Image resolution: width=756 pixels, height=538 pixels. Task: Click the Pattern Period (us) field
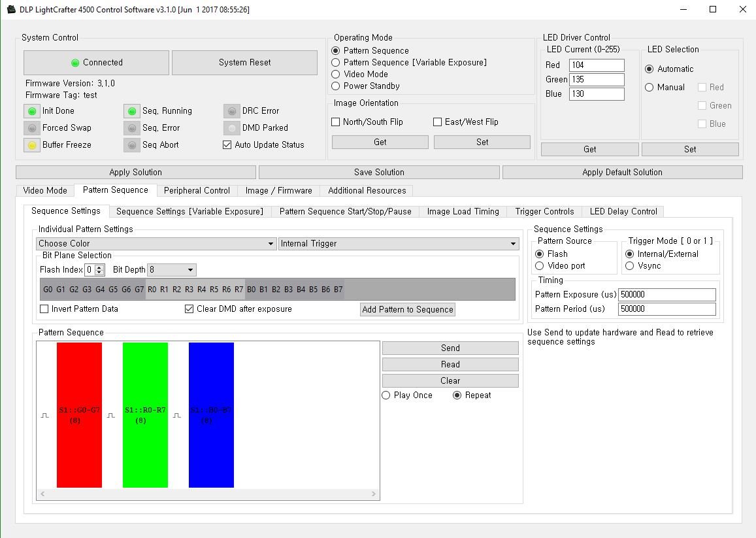666,309
